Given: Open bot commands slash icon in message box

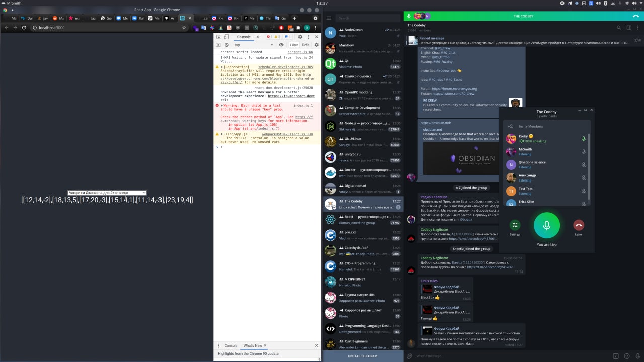Looking at the screenshot, I should click(615, 356).
